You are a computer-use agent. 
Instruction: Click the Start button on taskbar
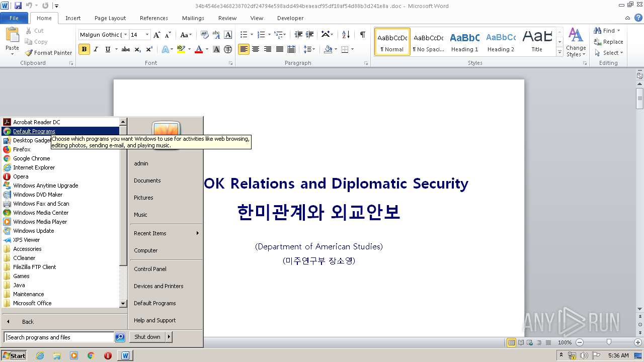coord(14,355)
